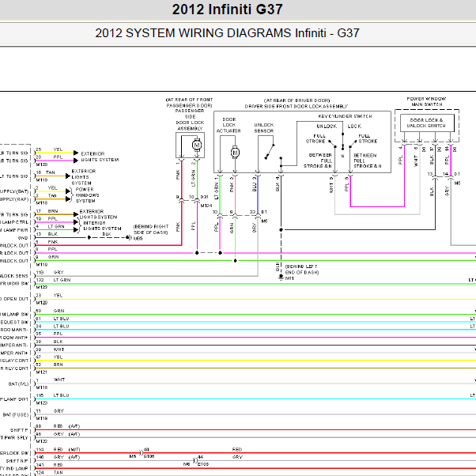Screen dimensions: 476x476
Task: Click "EXTERIOR LIGHTS SYSTEM" beside the BRN wire
Action: pos(98,214)
